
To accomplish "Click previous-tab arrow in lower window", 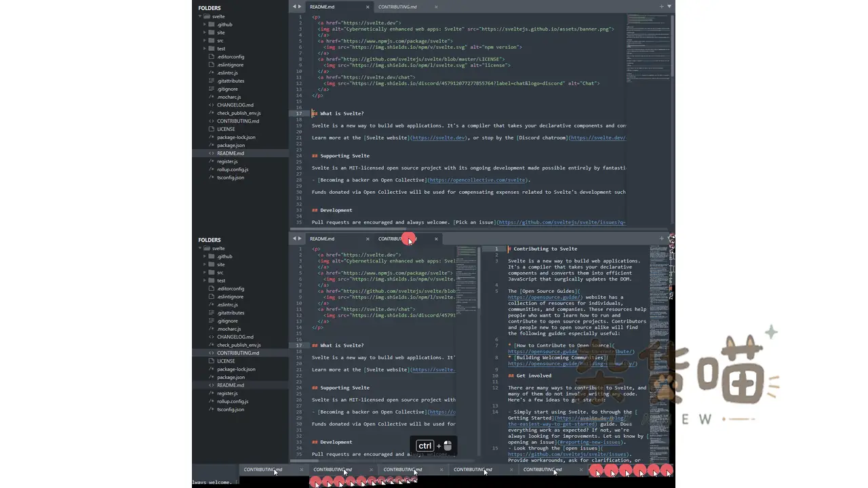I will (294, 239).
